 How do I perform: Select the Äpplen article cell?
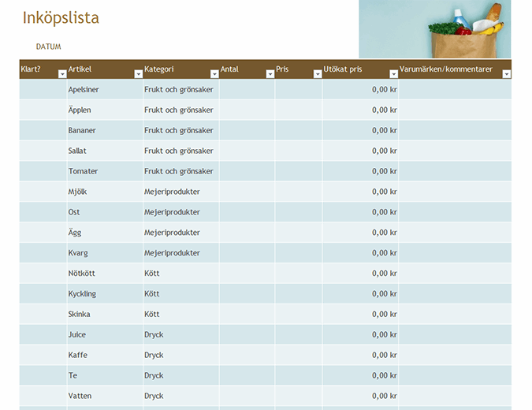coord(104,110)
